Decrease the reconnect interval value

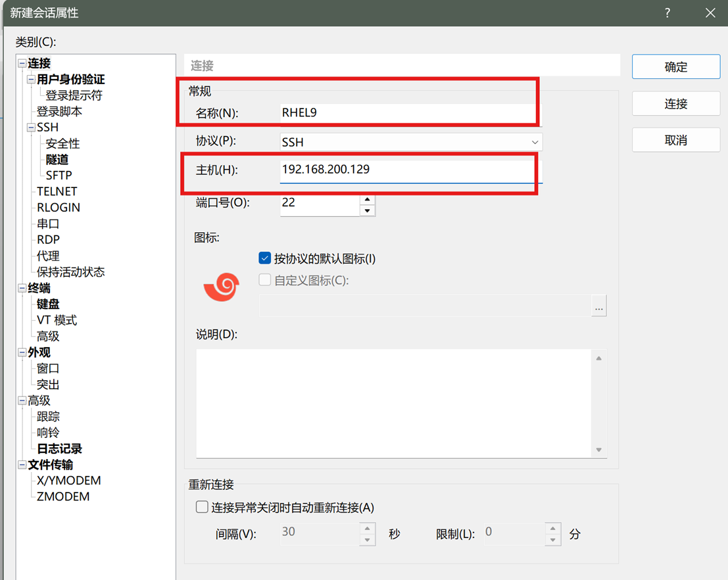(367, 540)
